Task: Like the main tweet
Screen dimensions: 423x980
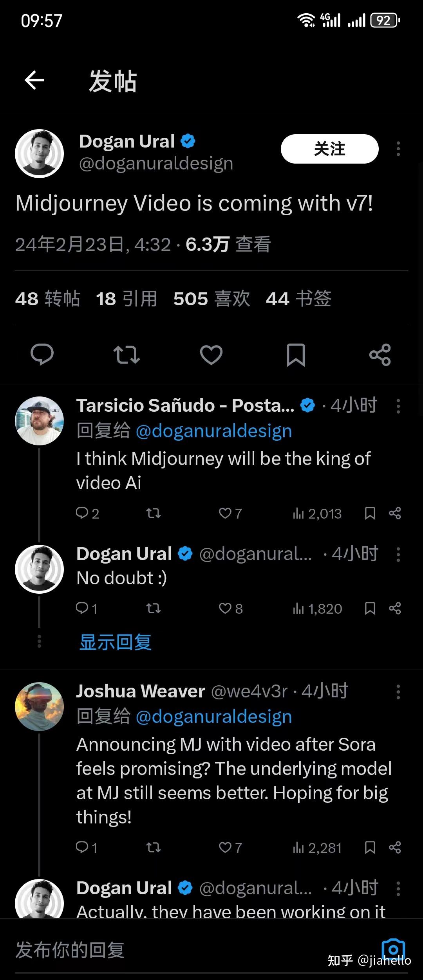Action: (x=211, y=354)
